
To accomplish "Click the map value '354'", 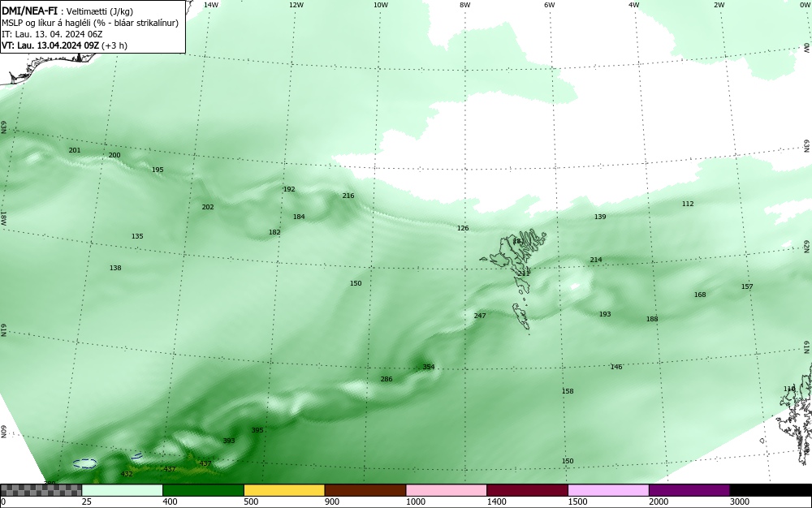I will pos(428,367).
